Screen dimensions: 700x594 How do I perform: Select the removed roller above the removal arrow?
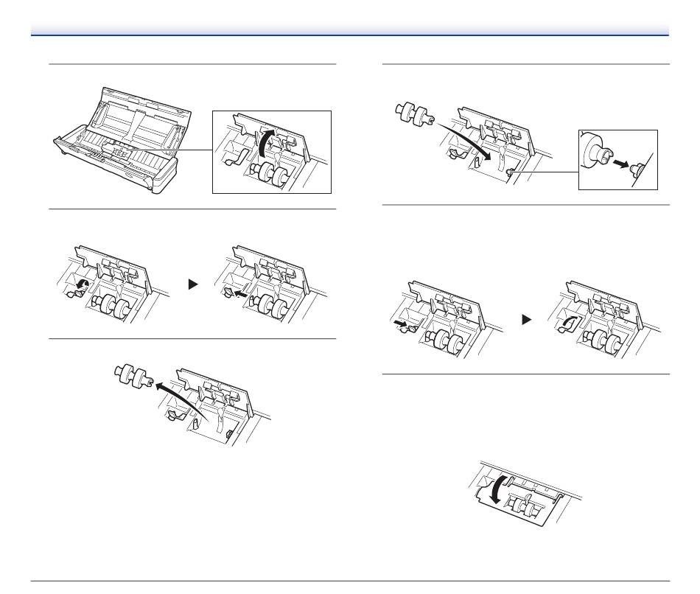134,376
